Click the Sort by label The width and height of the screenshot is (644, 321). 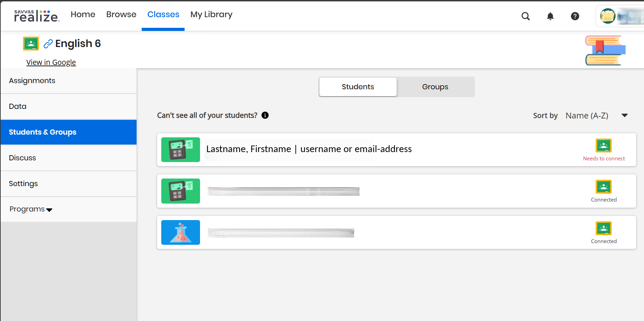545,116
